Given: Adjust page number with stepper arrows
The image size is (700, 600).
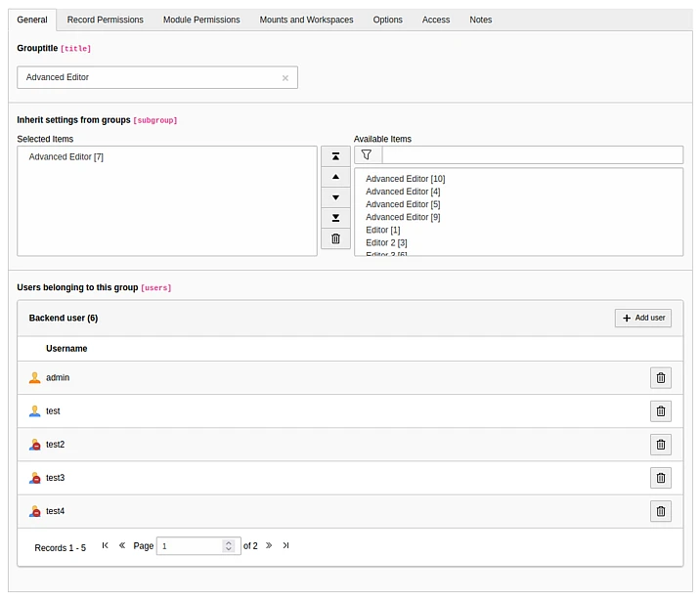Looking at the screenshot, I should [229, 546].
